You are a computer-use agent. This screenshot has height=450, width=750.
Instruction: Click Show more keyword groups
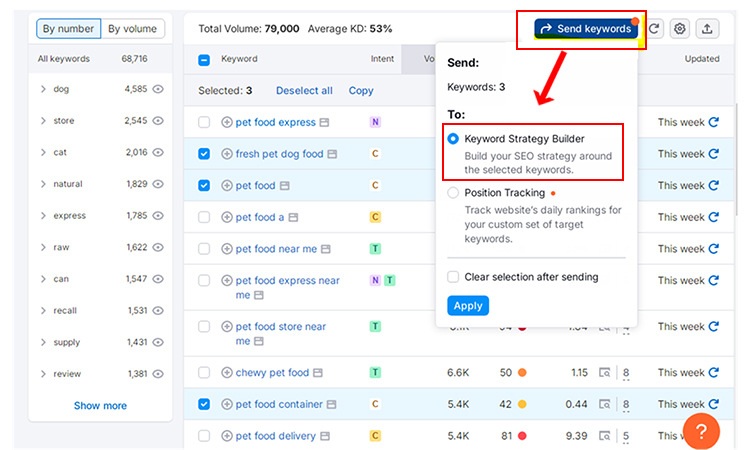click(100, 406)
